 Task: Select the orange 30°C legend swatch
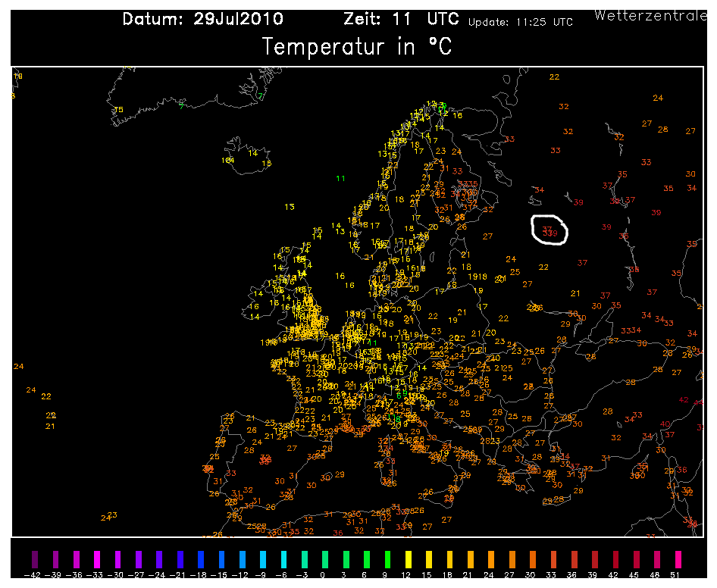coord(533,560)
